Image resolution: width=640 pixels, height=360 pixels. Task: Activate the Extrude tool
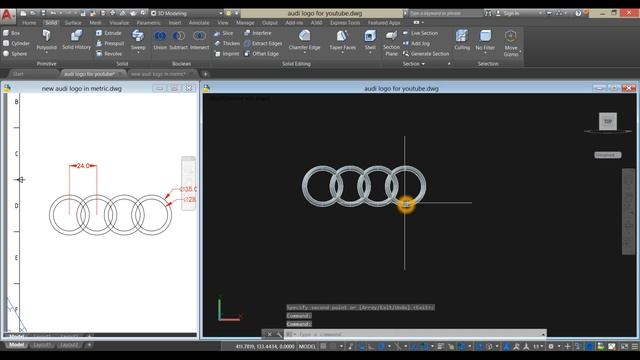(x=109, y=33)
